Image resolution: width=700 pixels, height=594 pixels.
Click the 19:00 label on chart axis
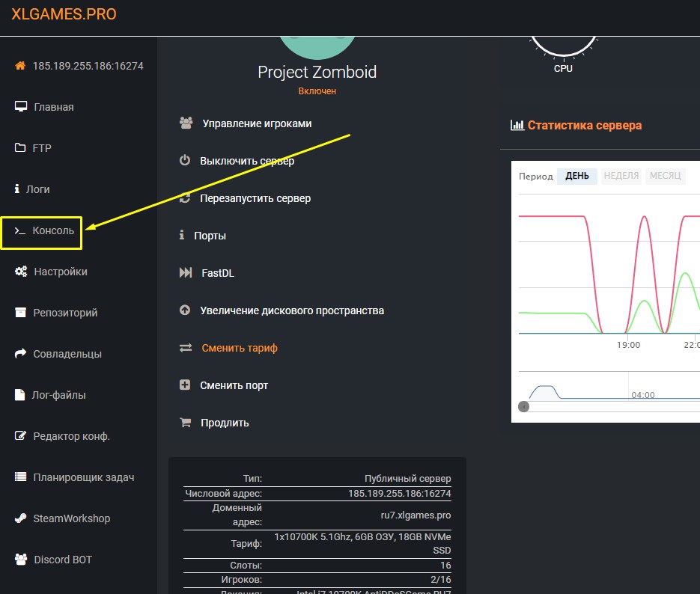pyautogui.click(x=629, y=345)
